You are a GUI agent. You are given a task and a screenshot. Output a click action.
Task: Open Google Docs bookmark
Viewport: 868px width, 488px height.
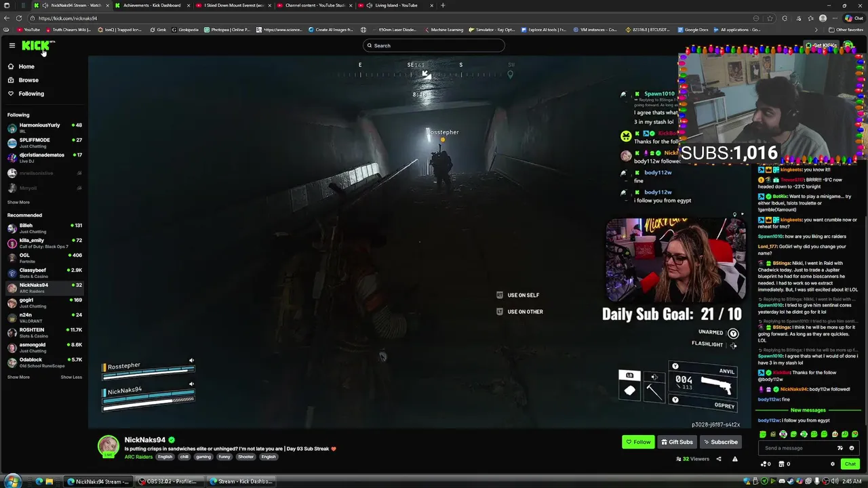pos(692,30)
